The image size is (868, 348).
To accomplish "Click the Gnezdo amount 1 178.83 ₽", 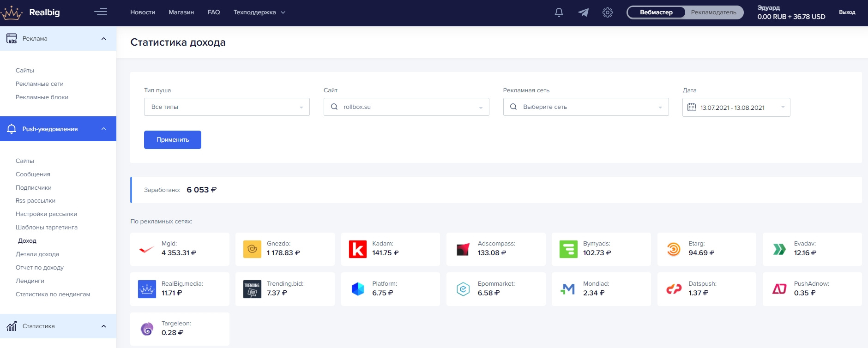I will tap(283, 253).
